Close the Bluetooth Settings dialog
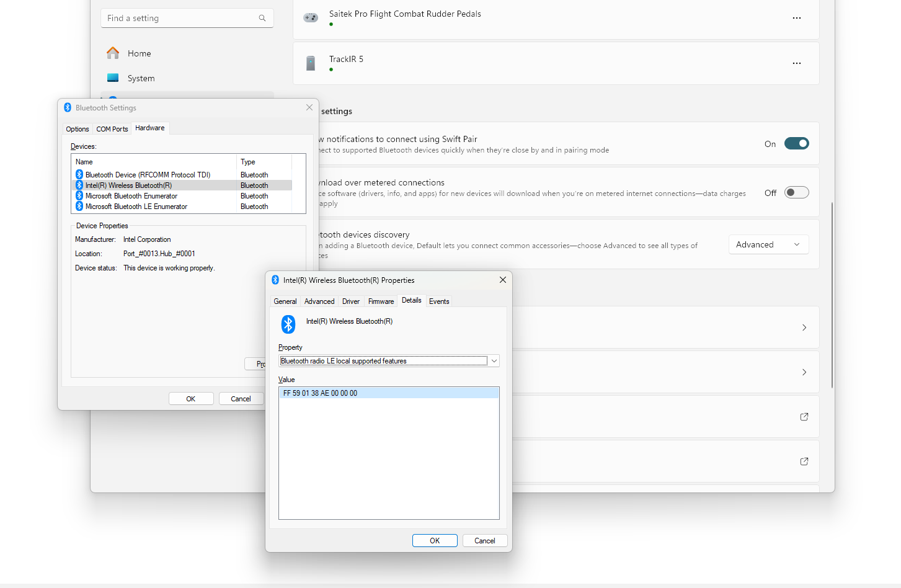Viewport: 901px width, 588px height. click(309, 107)
